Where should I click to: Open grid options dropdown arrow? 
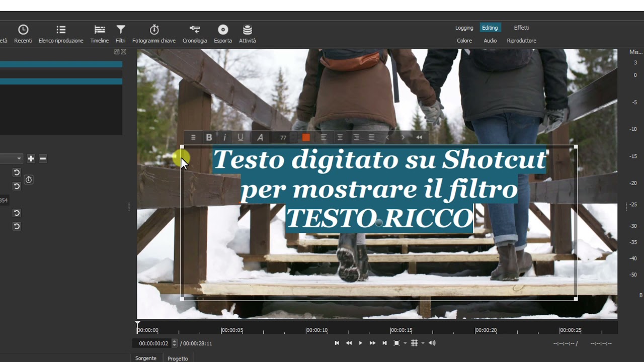click(423, 343)
